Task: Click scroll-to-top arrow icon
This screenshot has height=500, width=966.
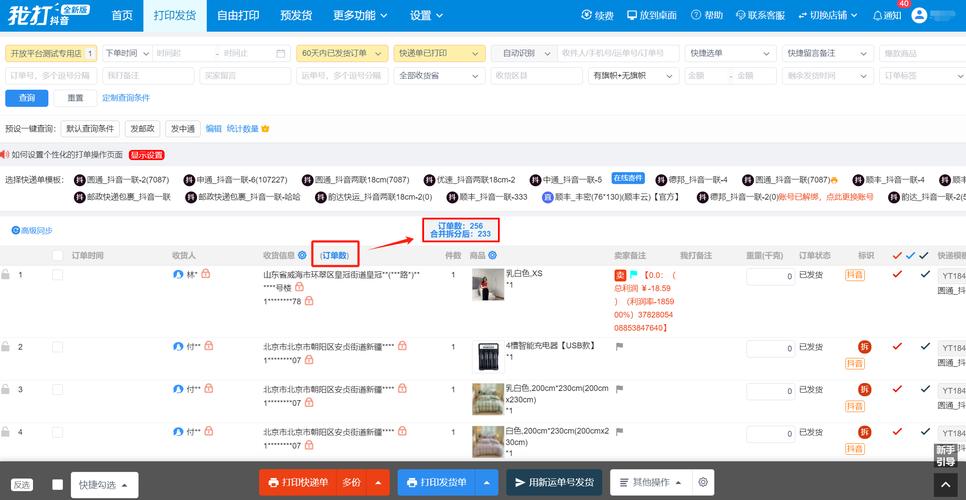Action: tap(945, 483)
